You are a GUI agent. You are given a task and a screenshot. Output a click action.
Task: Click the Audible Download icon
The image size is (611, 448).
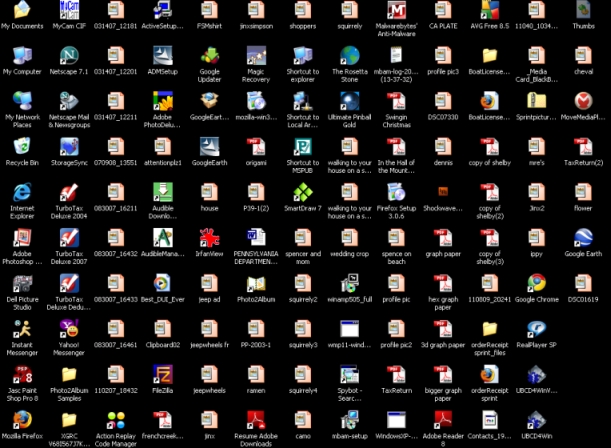(x=162, y=192)
